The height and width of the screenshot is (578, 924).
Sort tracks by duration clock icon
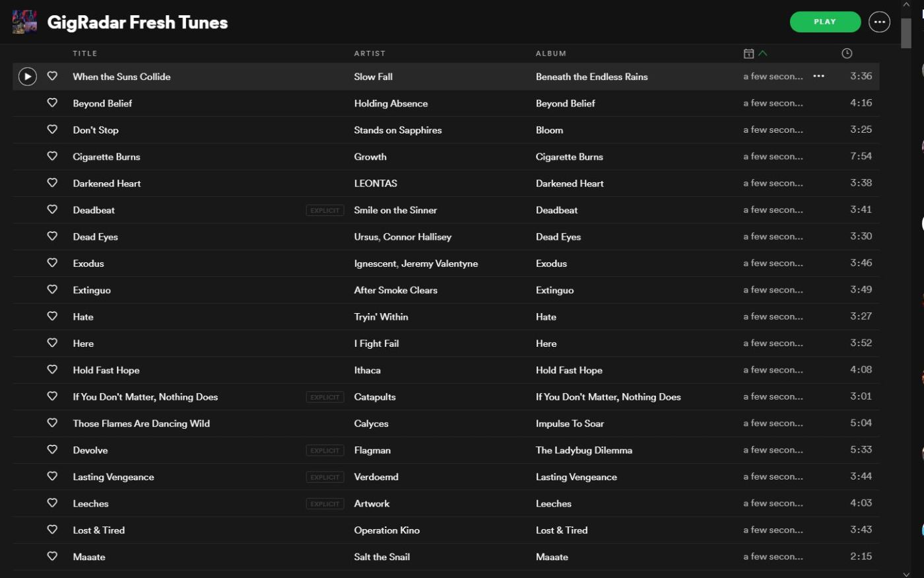(x=847, y=54)
